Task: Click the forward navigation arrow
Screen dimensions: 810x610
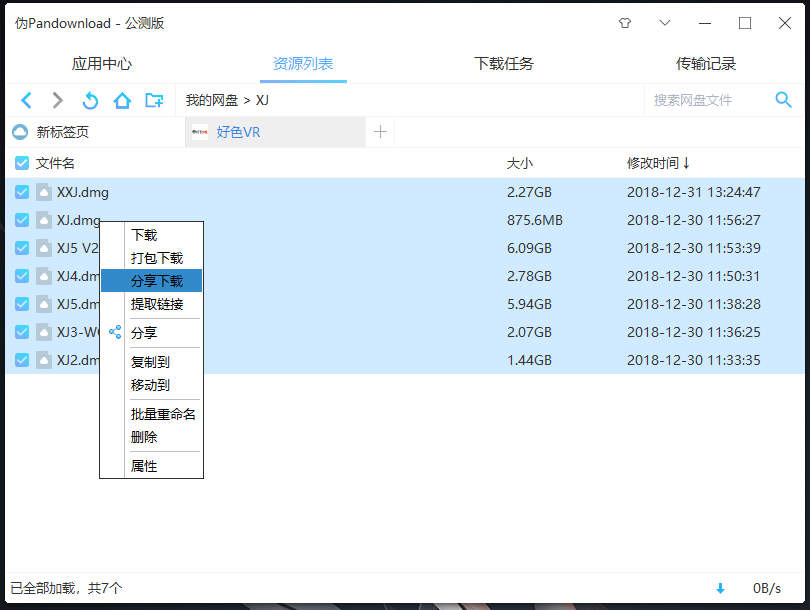Action: 58,100
